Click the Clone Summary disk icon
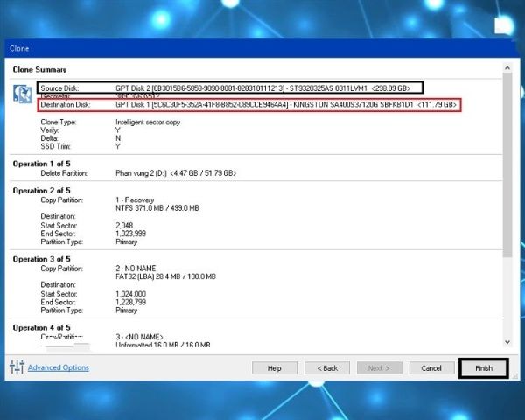This screenshot has width=525, height=420. tap(24, 95)
